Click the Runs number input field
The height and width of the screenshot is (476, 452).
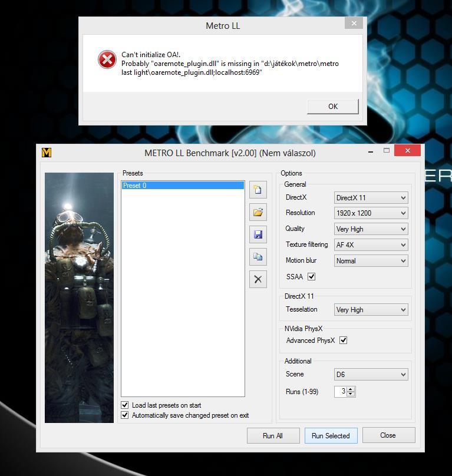tap(341, 391)
